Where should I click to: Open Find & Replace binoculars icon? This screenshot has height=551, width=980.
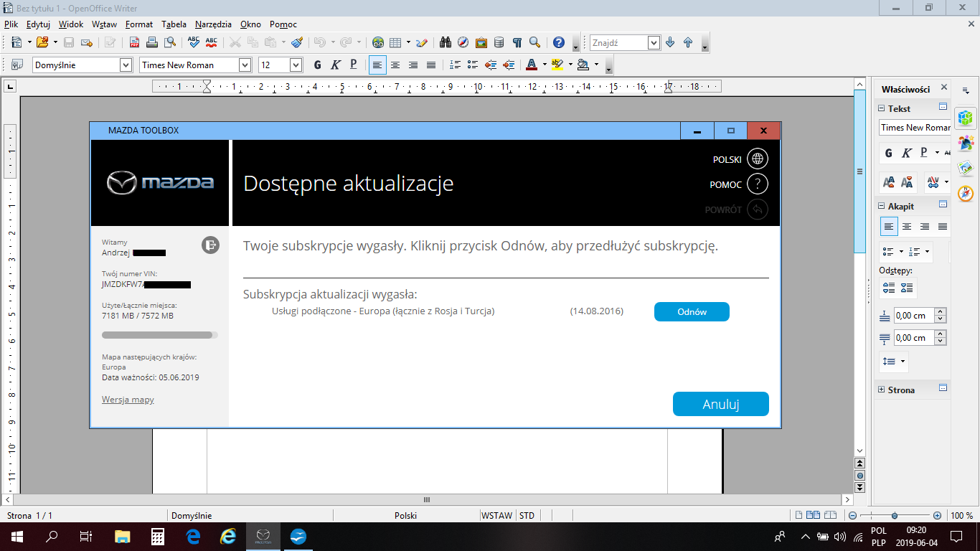[445, 42]
